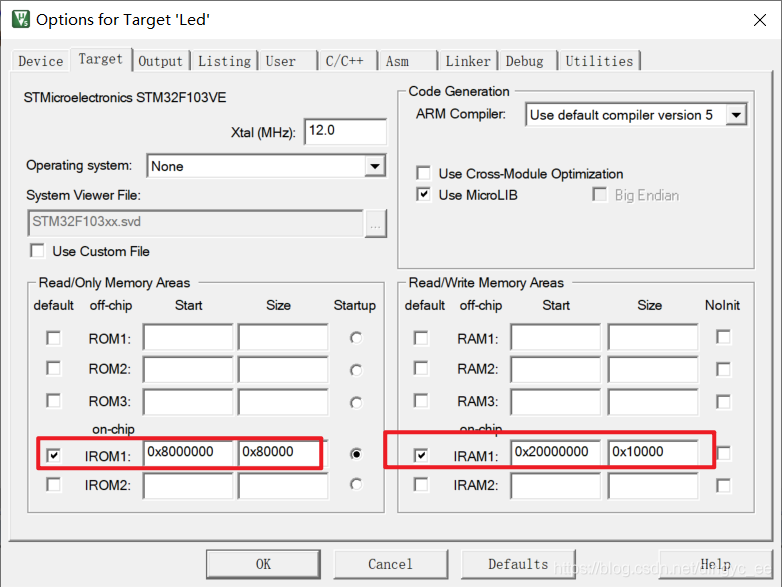
Task: Enable NoInit for IRAM2
Action: pos(723,485)
